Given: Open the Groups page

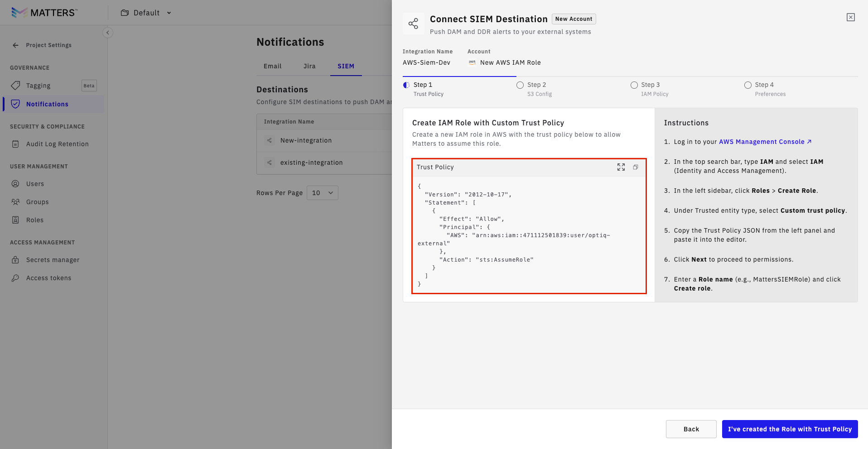Looking at the screenshot, I should click(x=37, y=202).
